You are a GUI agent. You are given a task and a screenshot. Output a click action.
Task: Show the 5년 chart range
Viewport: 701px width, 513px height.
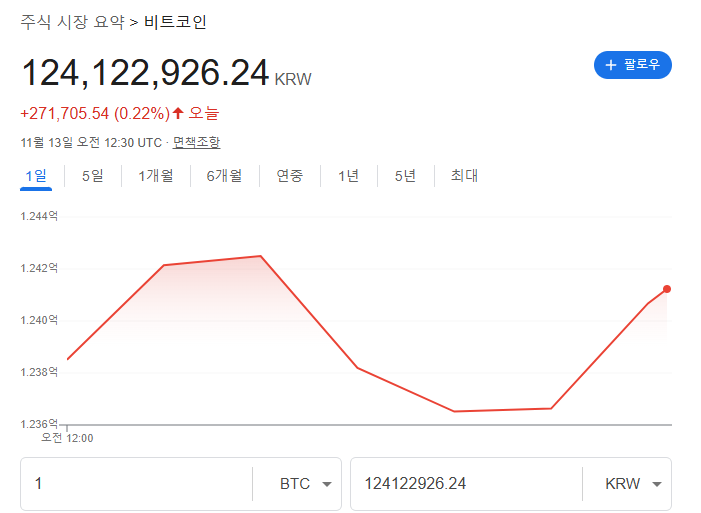click(x=405, y=176)
